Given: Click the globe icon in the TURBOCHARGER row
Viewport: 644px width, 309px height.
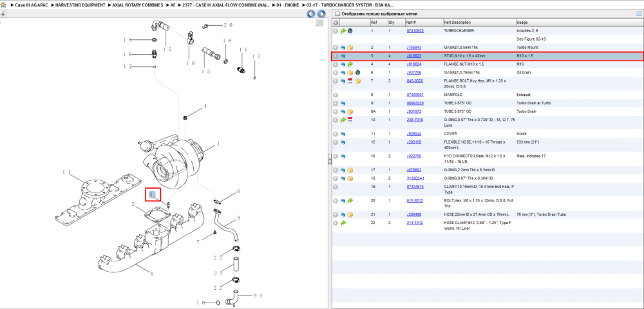Looking at the screenshot, I should click(350, 31).
